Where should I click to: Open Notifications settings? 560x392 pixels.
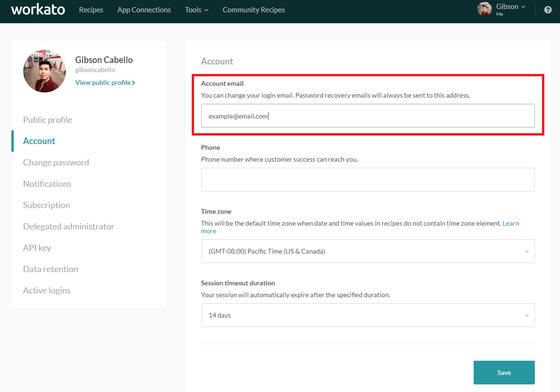click(47, 184)
